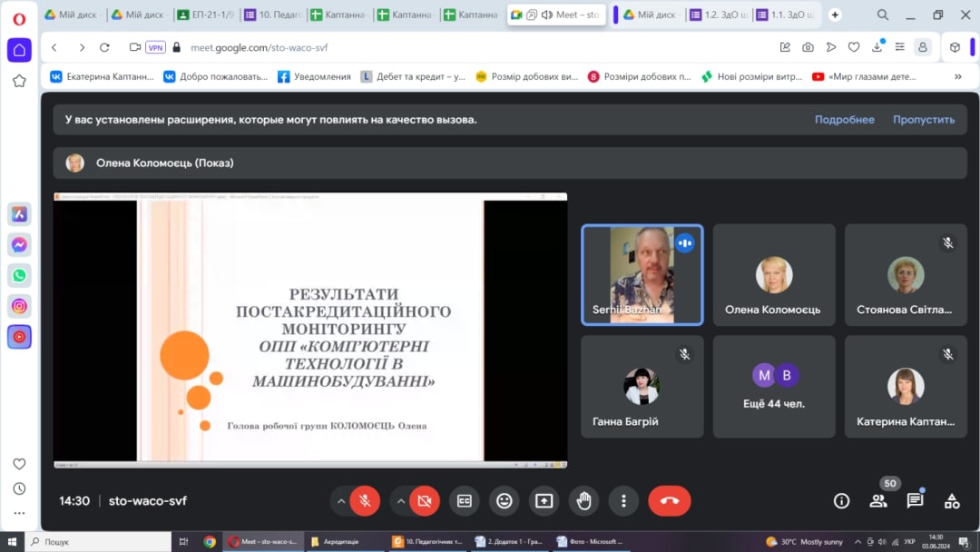Reload the Meet page
This screenshot has height=552, width=980.
coord(105,47)
